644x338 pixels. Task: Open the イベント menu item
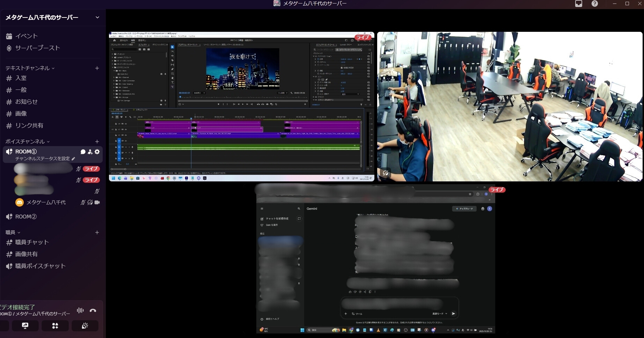pyautogui.click(x=26, y=36)
